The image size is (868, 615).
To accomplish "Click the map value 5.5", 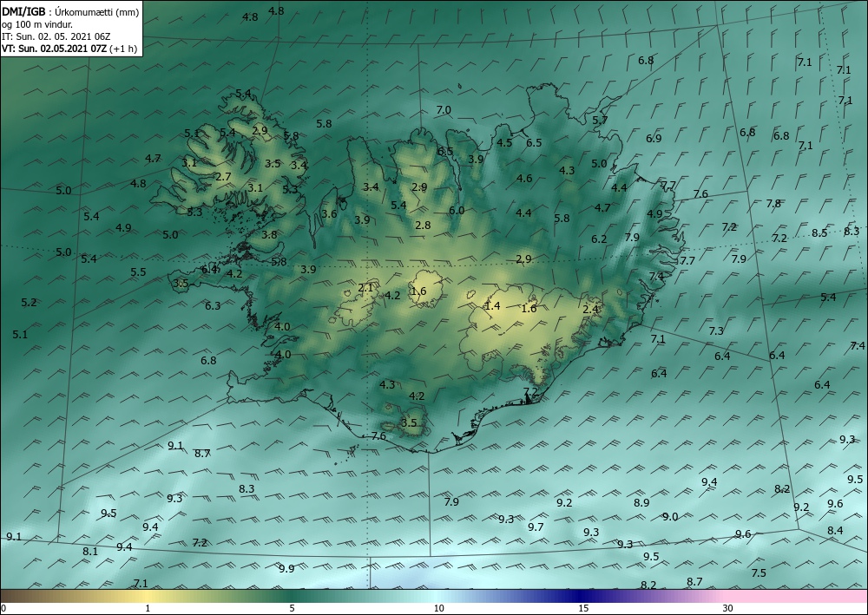I will pyautogui.click(x=138, y=272).
